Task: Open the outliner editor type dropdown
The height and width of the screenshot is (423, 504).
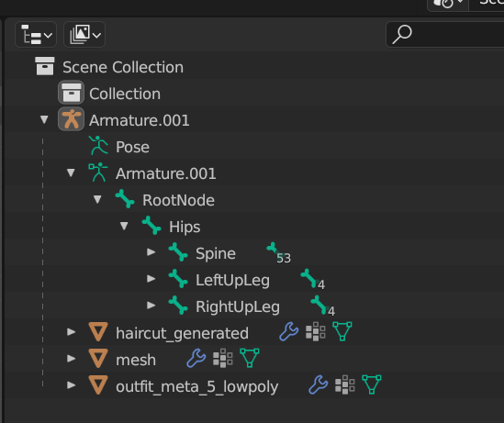Action: click(36, 35)
